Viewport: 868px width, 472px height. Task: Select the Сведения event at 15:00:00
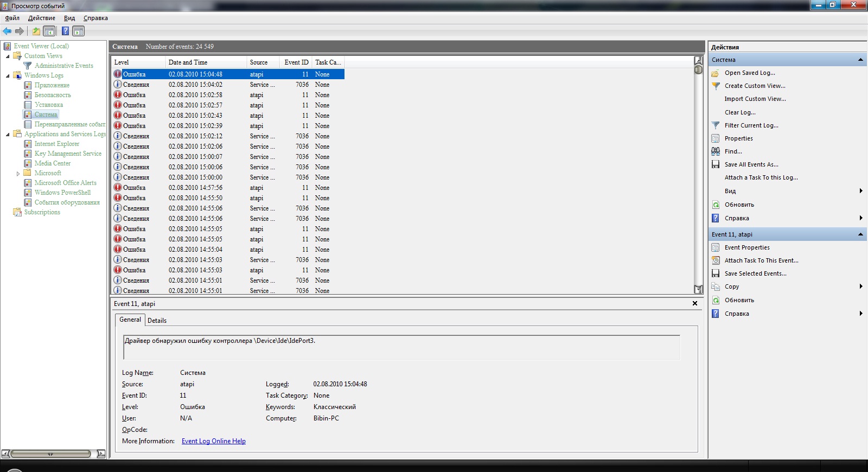pyautogui.click(x=228, y=177)
